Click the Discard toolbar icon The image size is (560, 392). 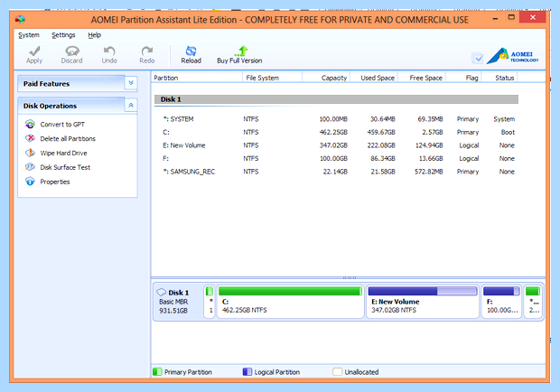(71, 51)
